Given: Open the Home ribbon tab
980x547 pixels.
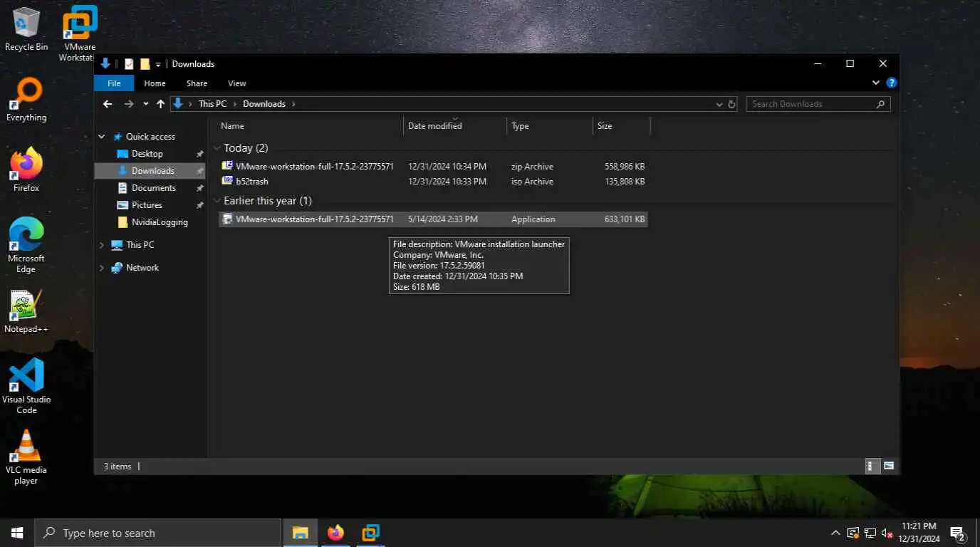Looking at the screenshot, I should pyautogui.click(x=155, y=83).
